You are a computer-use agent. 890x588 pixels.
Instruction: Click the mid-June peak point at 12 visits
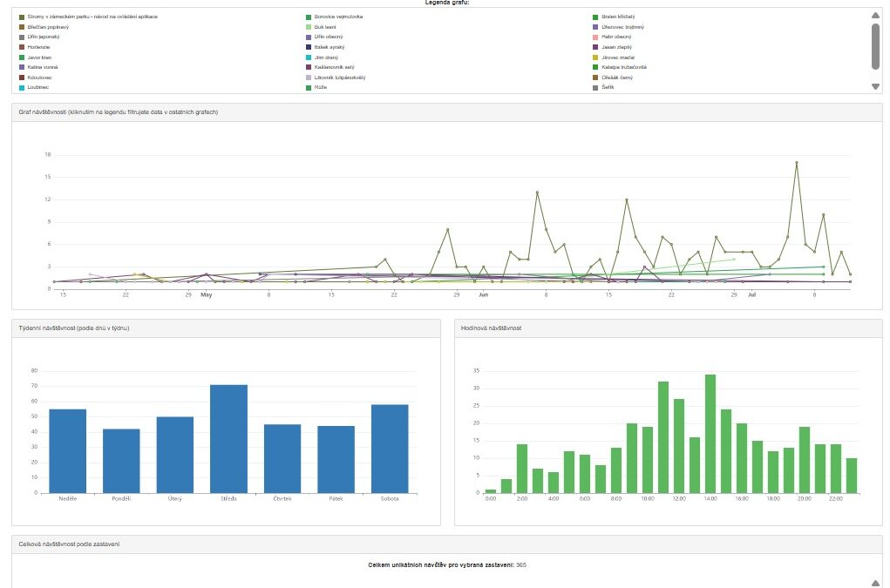pos(627,199)
